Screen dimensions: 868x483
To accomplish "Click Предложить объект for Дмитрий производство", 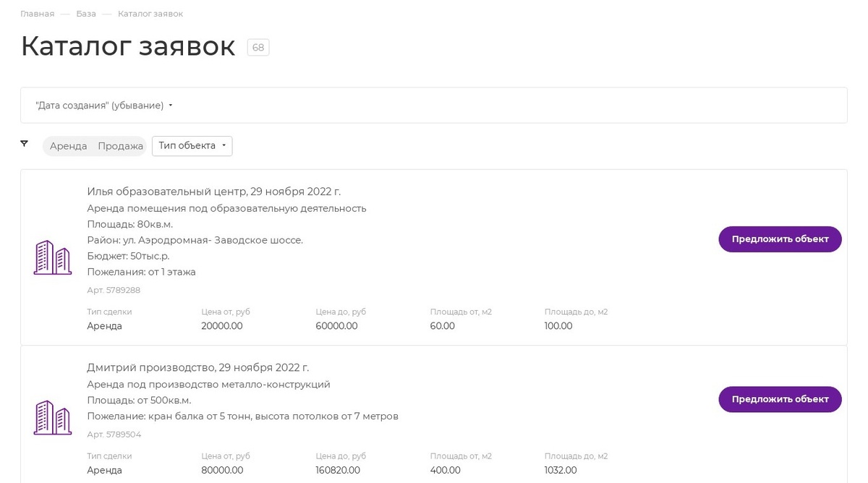I will [780, 399].
